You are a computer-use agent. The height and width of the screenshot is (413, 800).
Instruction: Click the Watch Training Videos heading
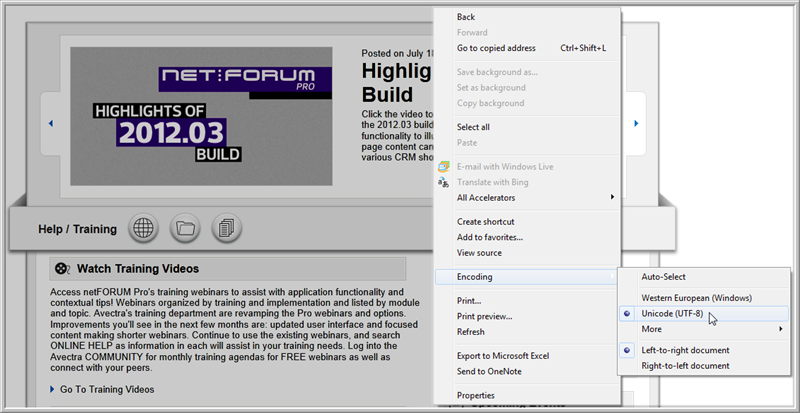pos(138,269)
